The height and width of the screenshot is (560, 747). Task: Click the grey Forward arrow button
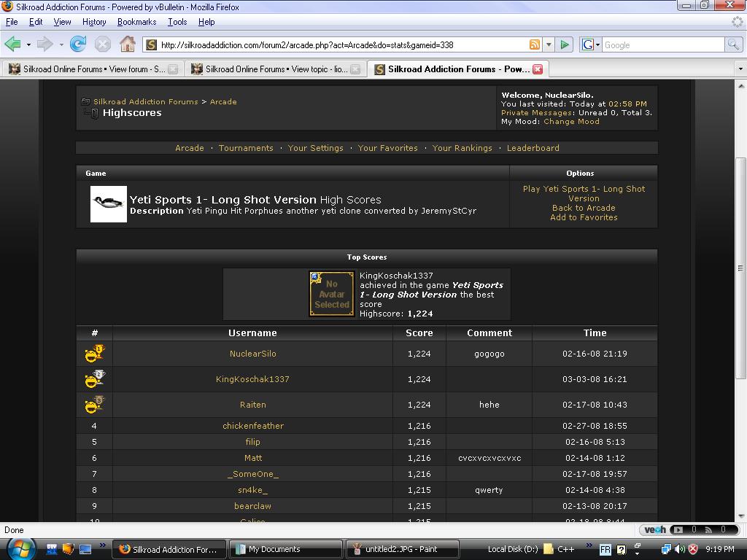pyautogui.click(x=44, y=44)
